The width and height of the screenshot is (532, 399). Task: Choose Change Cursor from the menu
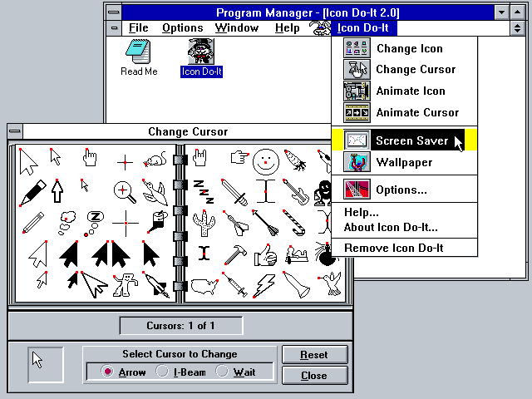point(405,70)
